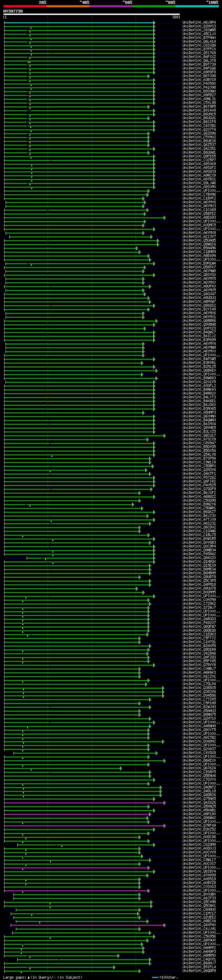222x980 pixels.
Task: Open the last hit label UniRef100_Q4QDP9
Action: 199,971
